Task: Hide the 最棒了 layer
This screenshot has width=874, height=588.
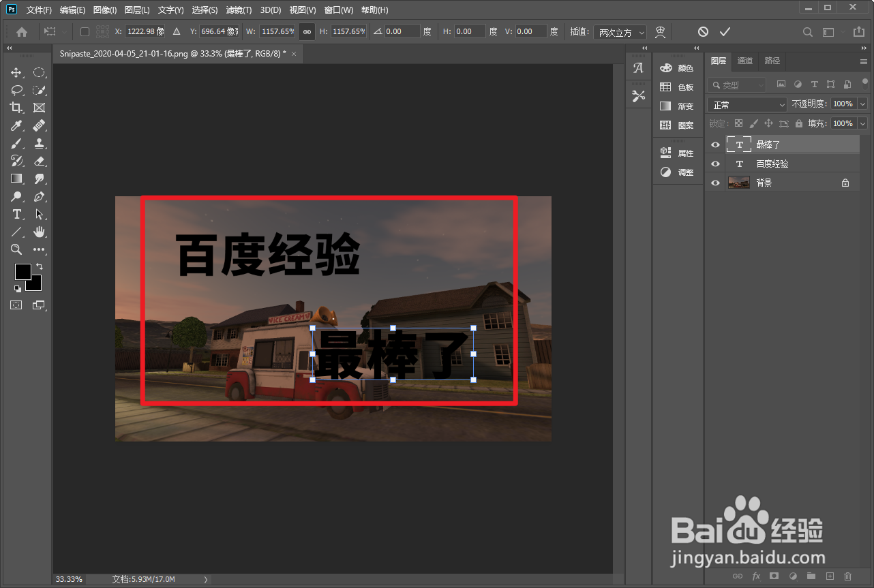Action: click(715, 145)
